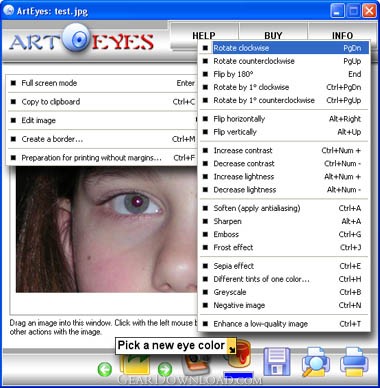The height and width of the screenshot is (388, 380).
Task: Minimize the ArtEyes window
Action: [337, 11]
